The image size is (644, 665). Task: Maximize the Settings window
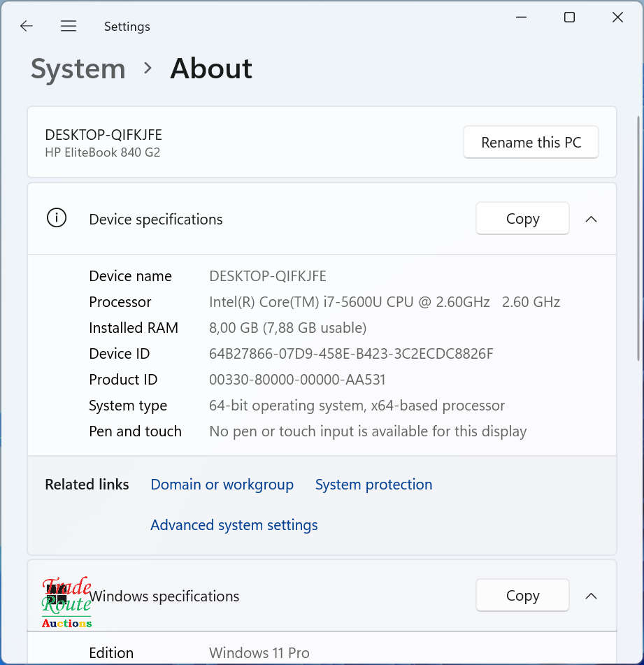click(569, 17)
